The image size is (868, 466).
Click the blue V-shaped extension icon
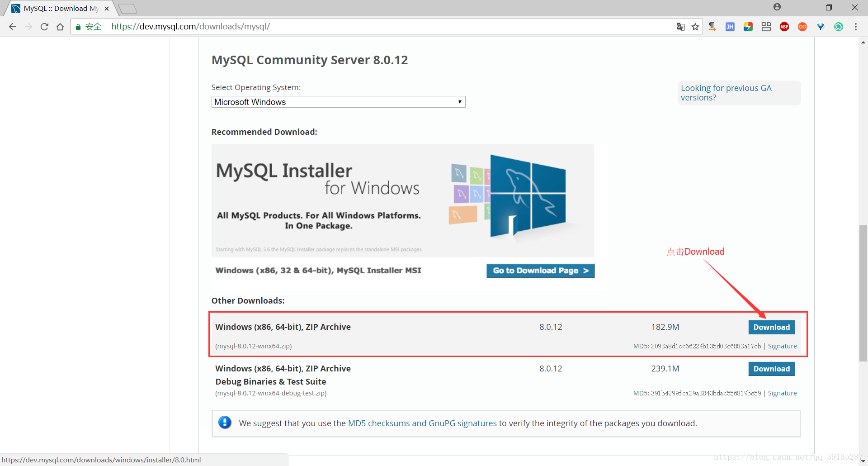coord(821,27)
